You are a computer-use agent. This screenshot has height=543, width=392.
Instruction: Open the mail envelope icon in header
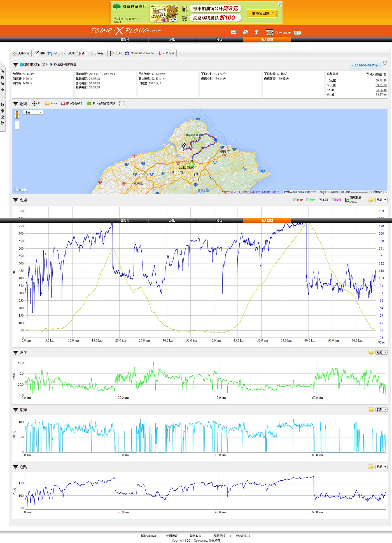tap(234, 32)
